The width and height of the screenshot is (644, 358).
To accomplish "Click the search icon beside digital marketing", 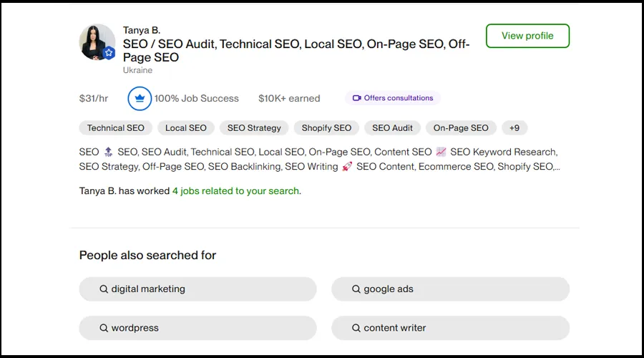I will (104, 289).
